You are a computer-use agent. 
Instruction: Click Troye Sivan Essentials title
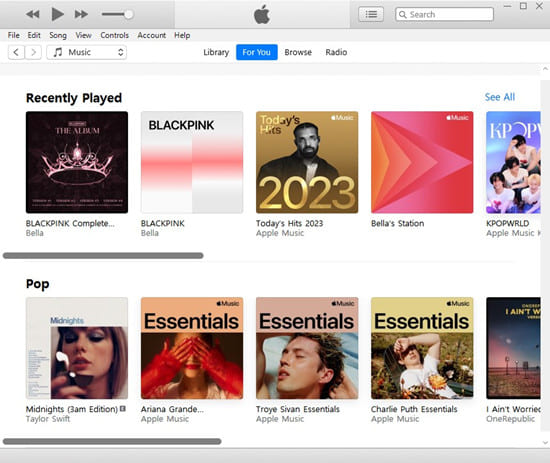pos(298,409)
